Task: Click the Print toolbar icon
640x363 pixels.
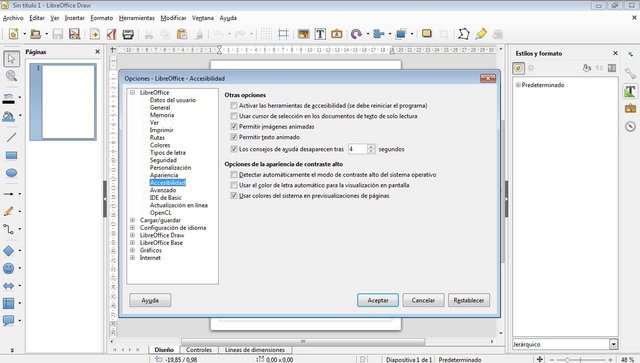Action: coord(128,34)
